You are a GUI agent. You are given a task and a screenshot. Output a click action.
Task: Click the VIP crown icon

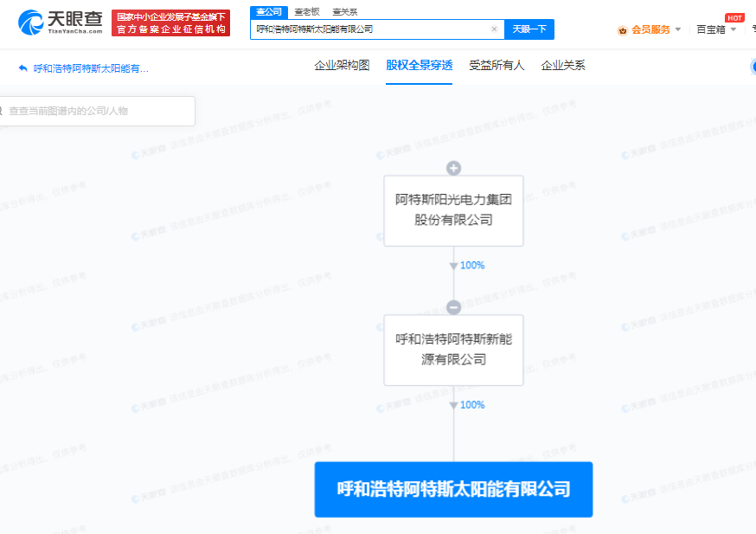point(622,29)
